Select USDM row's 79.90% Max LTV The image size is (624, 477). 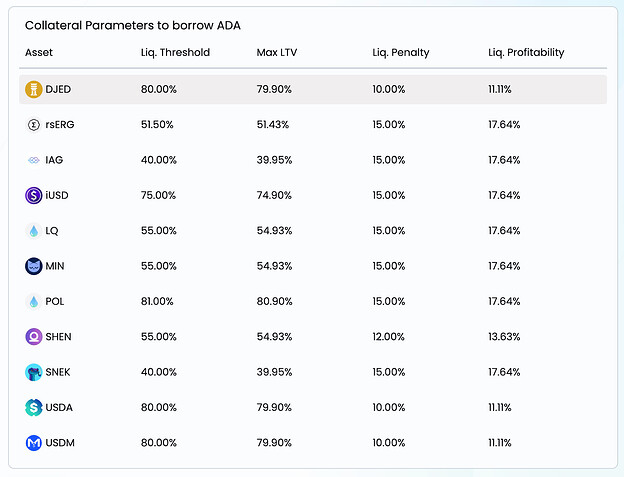click(x=274, y=442)
